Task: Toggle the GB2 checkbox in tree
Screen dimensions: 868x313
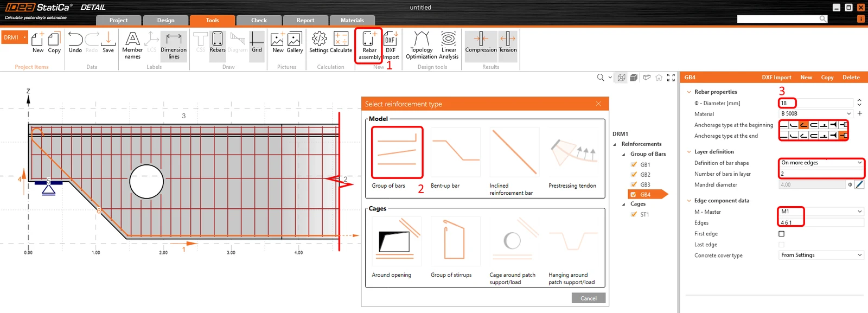Action: pyautogui.click(x=634, y=175)
